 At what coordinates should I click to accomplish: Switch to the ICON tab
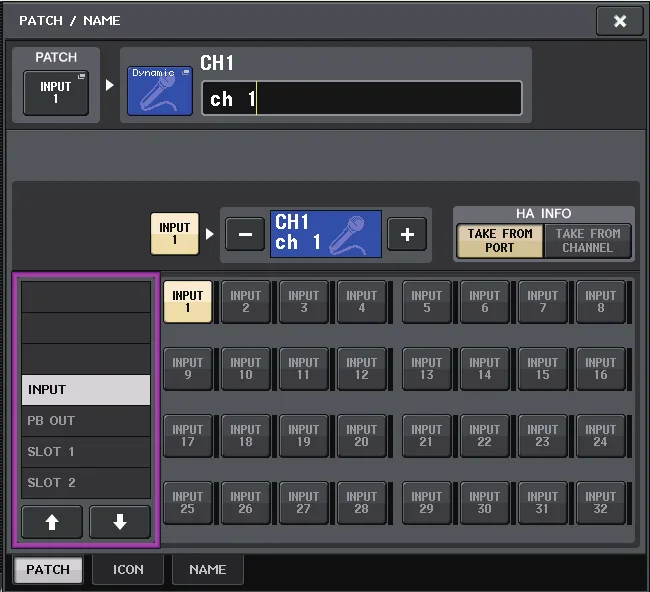[128, 570]
